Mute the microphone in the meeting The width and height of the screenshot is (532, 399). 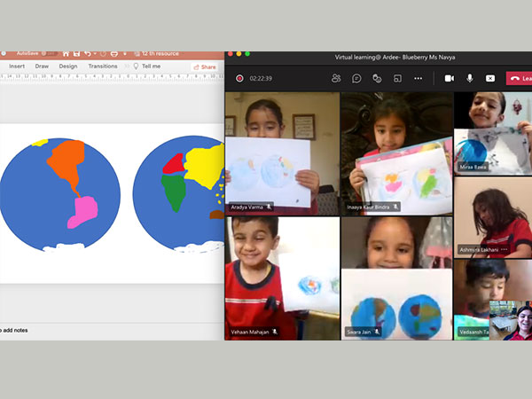[x=470, y=78]
